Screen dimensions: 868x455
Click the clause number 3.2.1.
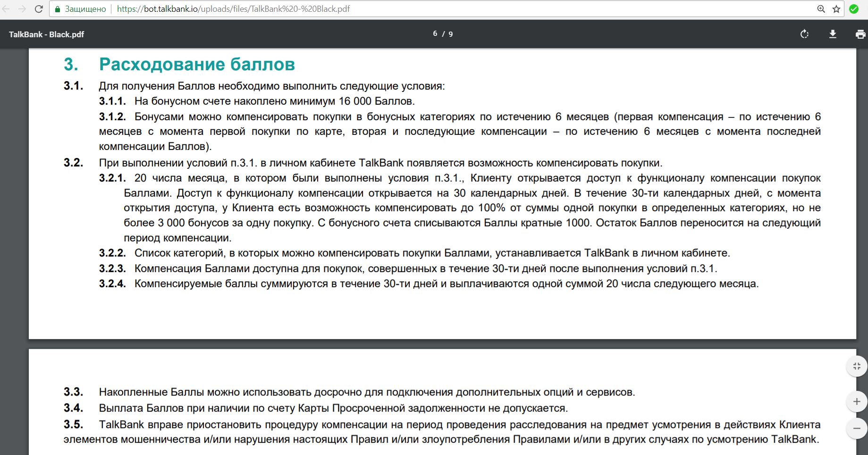tap(112, 178)
